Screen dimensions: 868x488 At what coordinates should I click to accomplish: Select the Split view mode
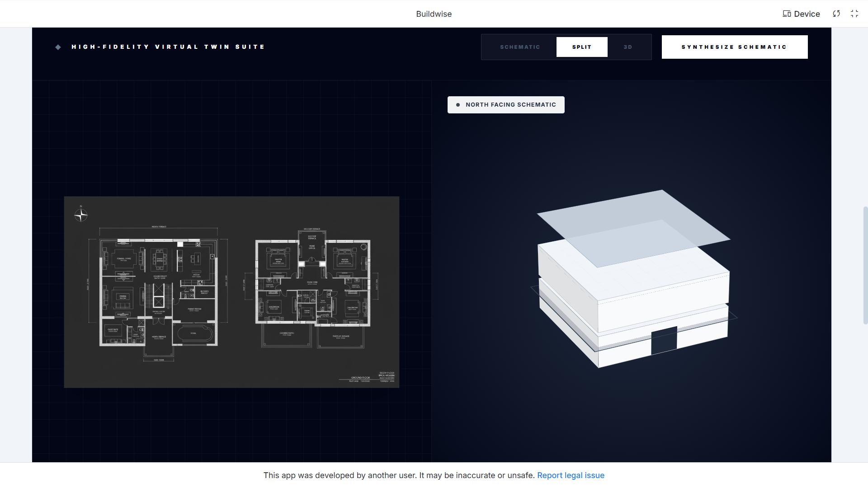pos(582,47)
